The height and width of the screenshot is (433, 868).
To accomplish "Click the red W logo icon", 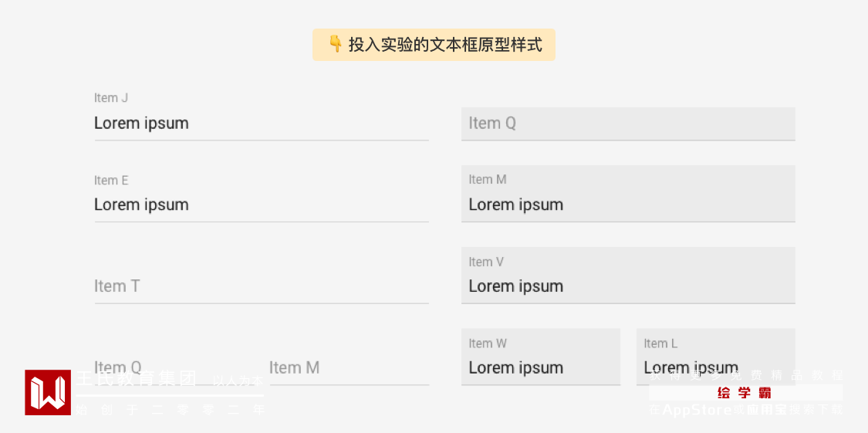I will pos(48,392).
